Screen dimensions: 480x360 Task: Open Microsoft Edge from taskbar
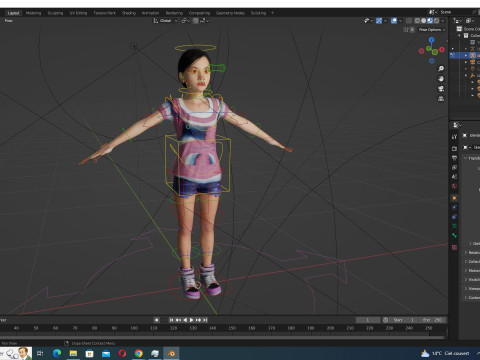(x=57, y=353)
